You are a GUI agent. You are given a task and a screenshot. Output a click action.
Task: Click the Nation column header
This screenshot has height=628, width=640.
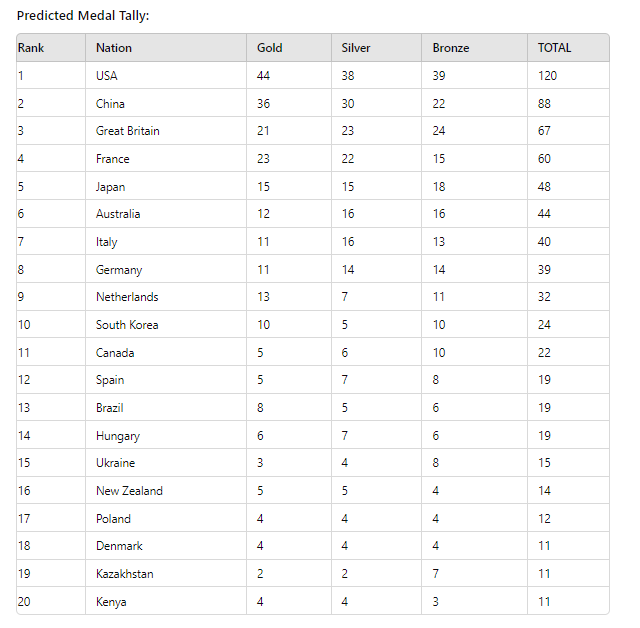click(x=114, y=48)
